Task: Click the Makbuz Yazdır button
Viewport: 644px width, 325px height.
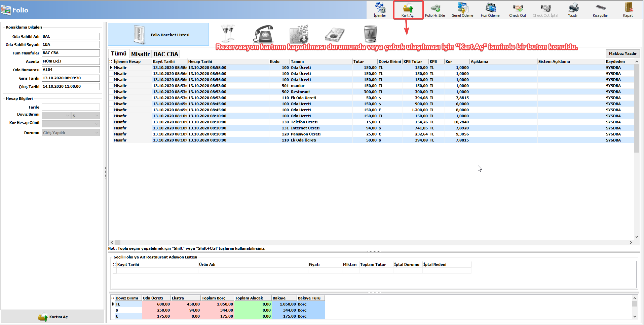Action: 622,53
